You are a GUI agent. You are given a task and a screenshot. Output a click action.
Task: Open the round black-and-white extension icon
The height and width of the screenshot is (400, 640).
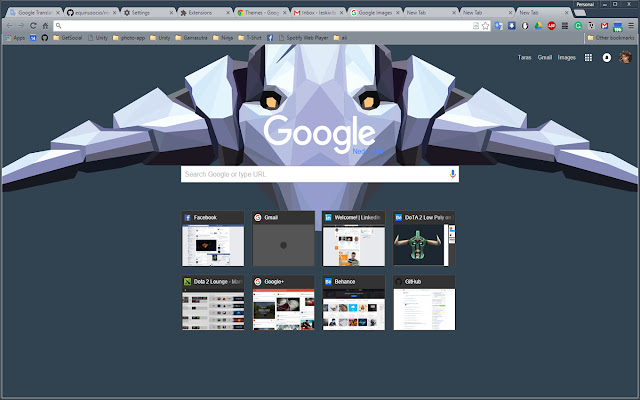pyautogui.click(x=525, y=26)
